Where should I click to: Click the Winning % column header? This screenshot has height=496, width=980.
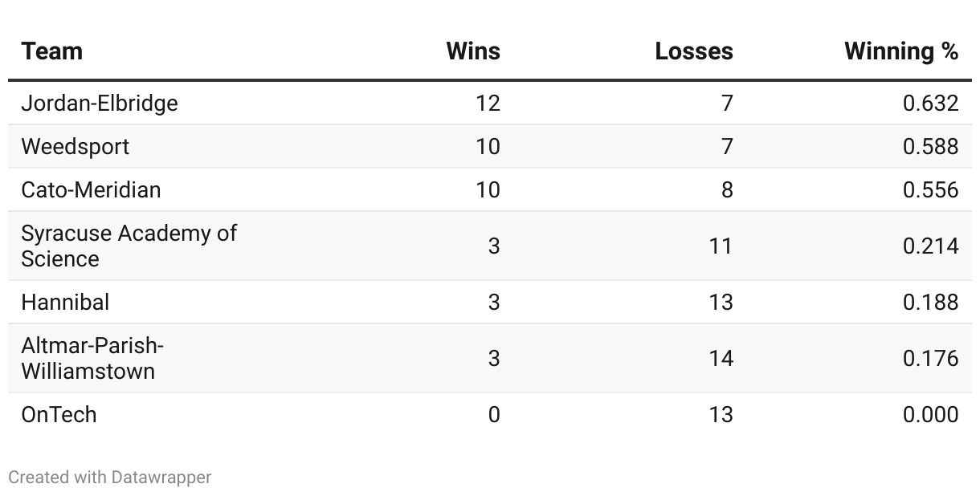tap(901, 51)
